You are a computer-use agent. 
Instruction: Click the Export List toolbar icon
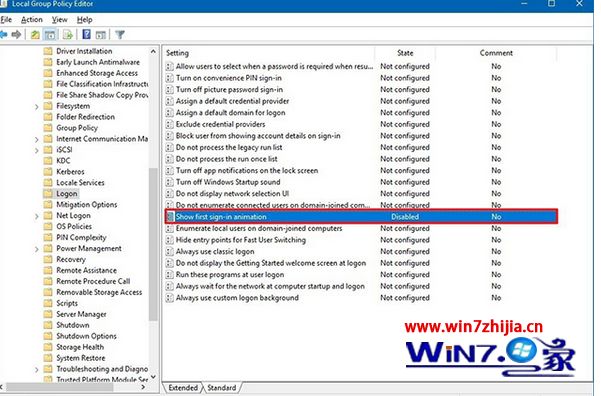[68, 35]
